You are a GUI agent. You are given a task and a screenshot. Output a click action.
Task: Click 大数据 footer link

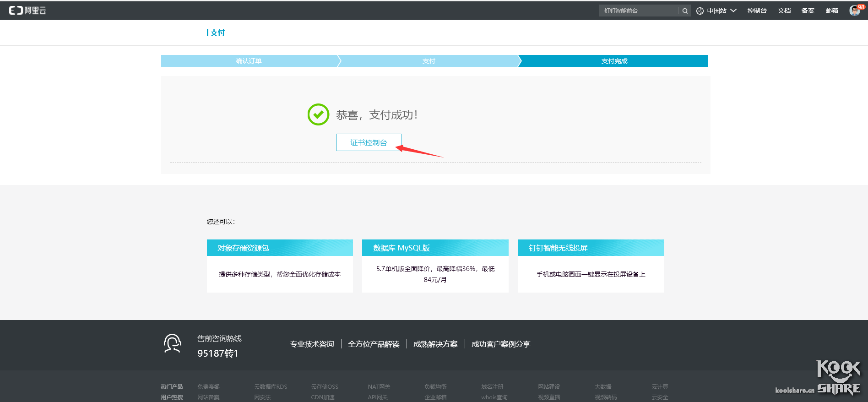603,387
